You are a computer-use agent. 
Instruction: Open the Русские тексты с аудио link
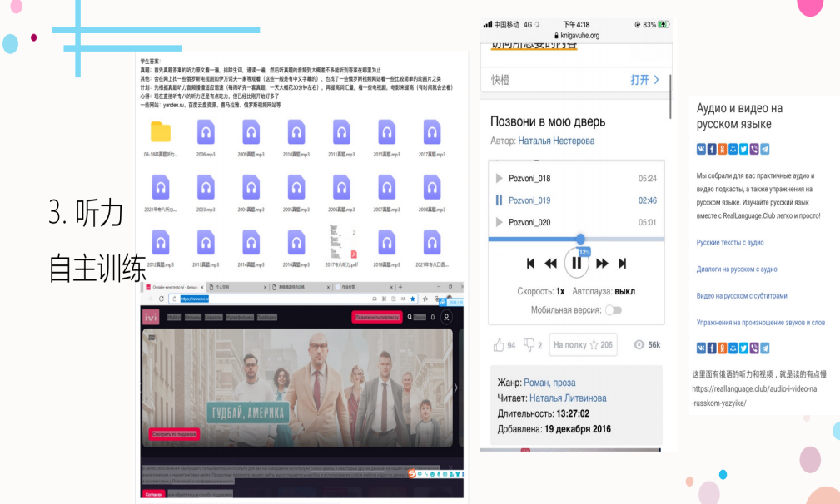pyautogui.click(x=730, y=243)
